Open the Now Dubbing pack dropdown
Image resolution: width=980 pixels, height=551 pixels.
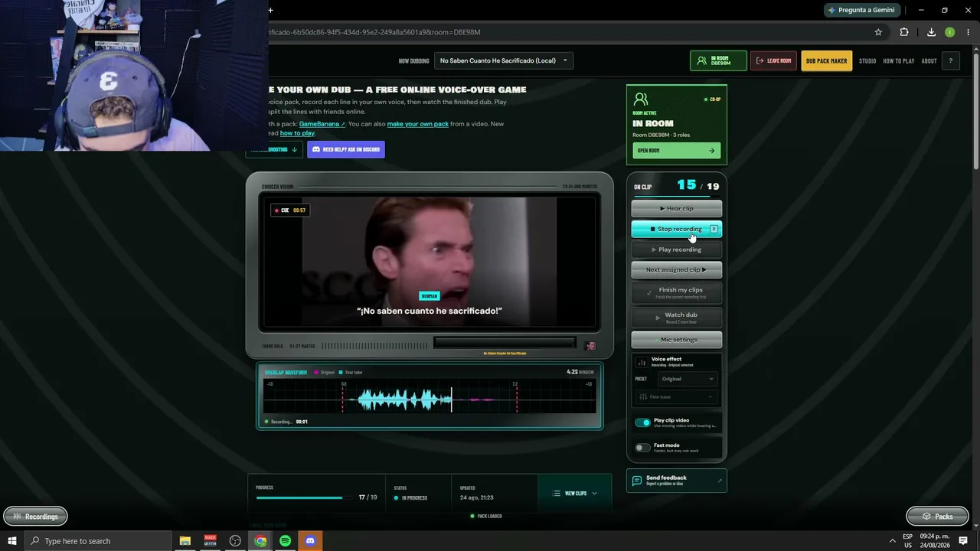pyautogui.click(x=504, y=60)
